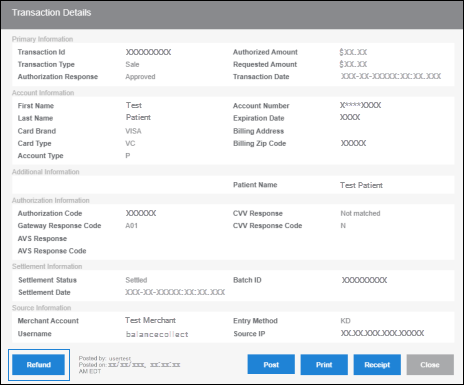
Task: Select the Settlement Status value 'Settled'
Action: coord(136,280)
